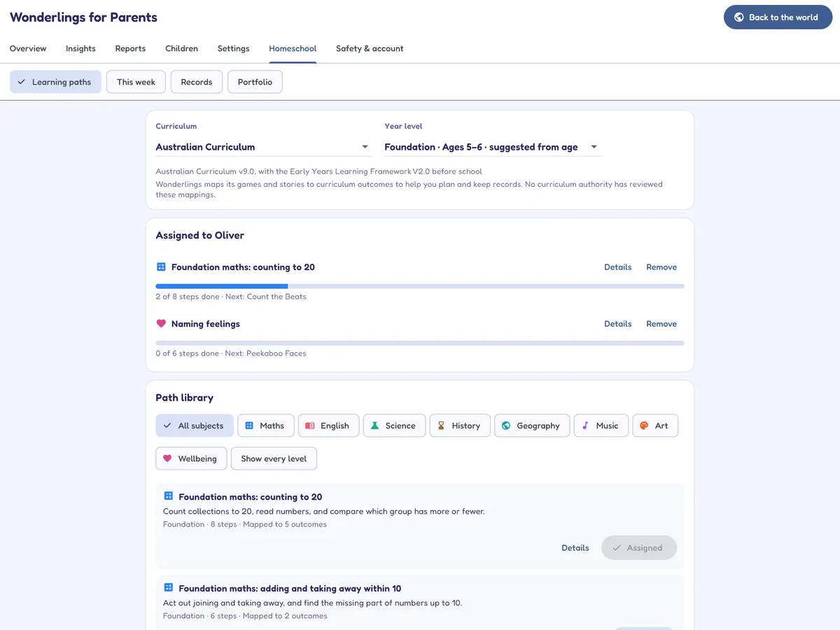Click '2 of 8 steps done' text

pyautogui.click(x=187, y=297)
